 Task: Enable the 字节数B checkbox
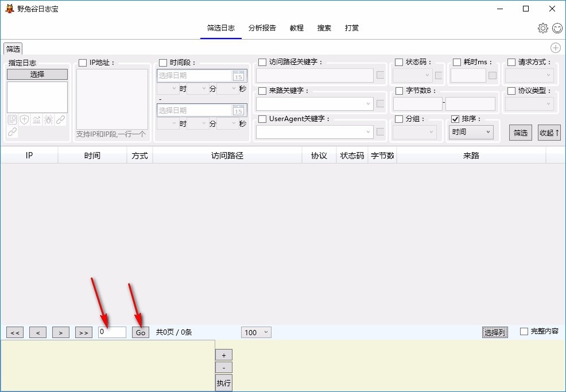tap(399, 91)
